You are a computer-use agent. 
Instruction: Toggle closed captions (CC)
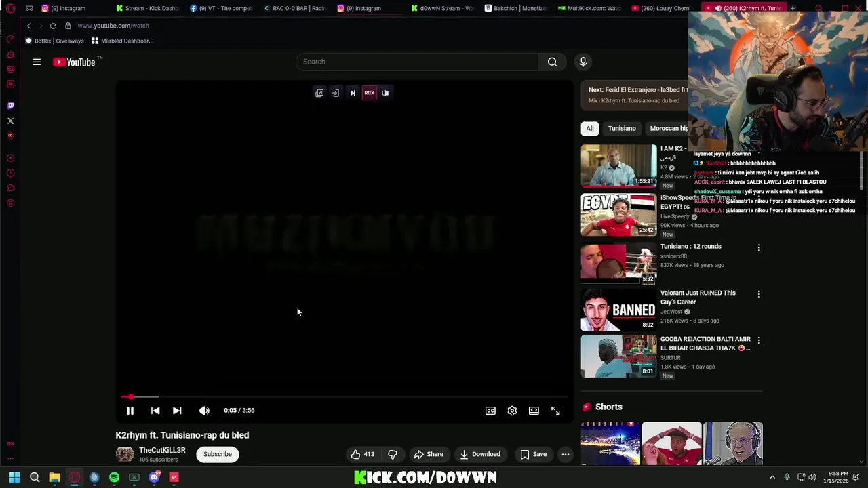pos(490,410)
